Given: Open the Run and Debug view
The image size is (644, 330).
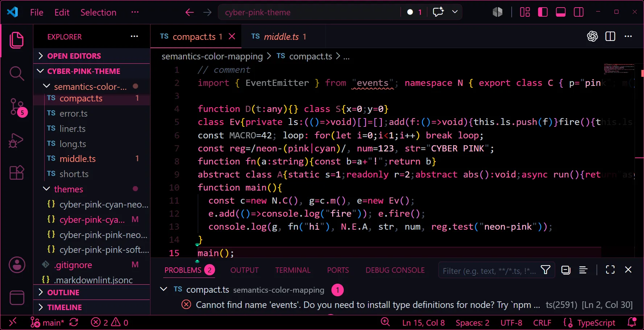Looking at the screenshot, I should pos(17,141).
